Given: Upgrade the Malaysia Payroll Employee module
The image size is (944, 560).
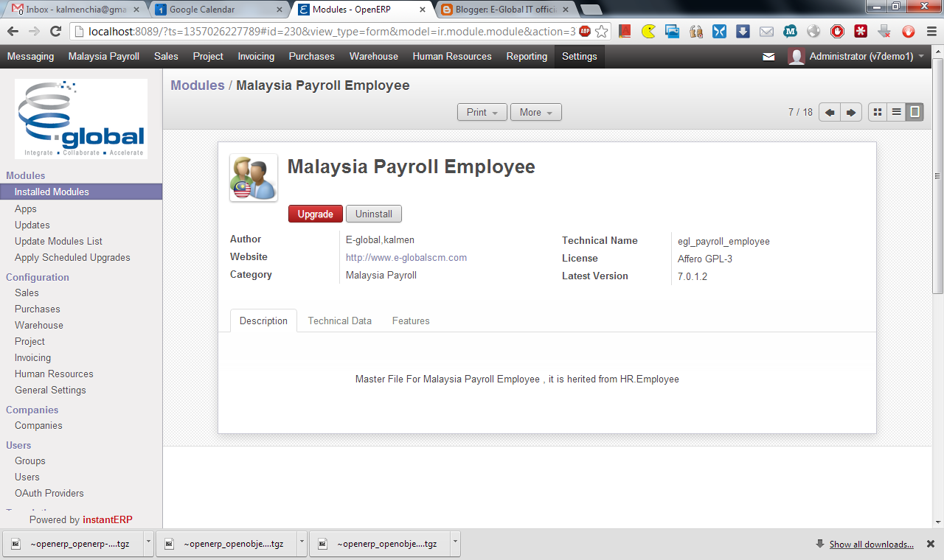Looking at the screenshot, I should [316, 214].
